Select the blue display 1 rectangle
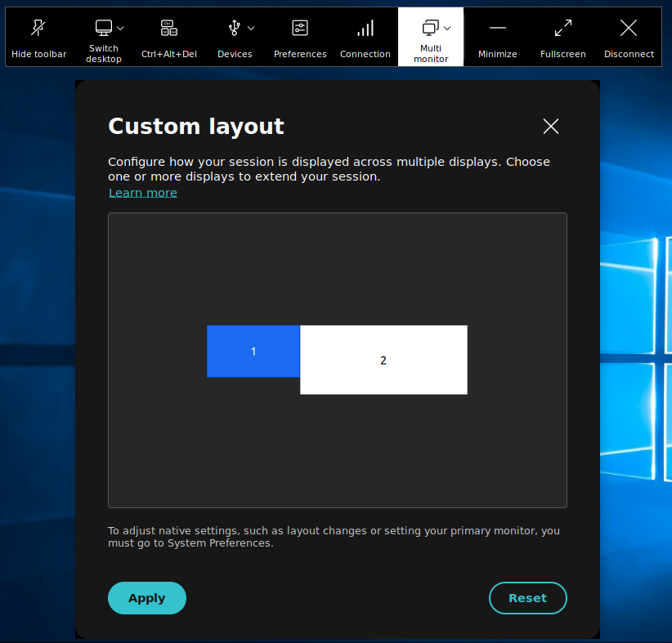The image size is (672, 643). [x=253, y=351]
